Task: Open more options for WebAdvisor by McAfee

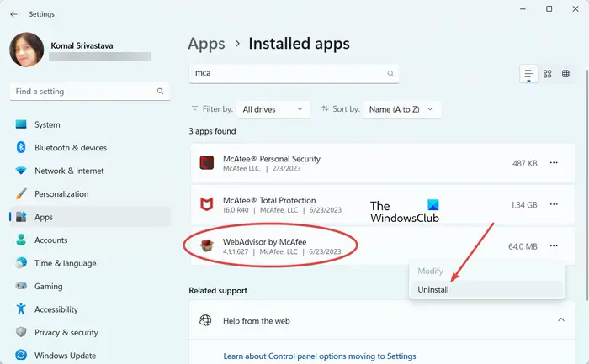Action: click(554, 246)
